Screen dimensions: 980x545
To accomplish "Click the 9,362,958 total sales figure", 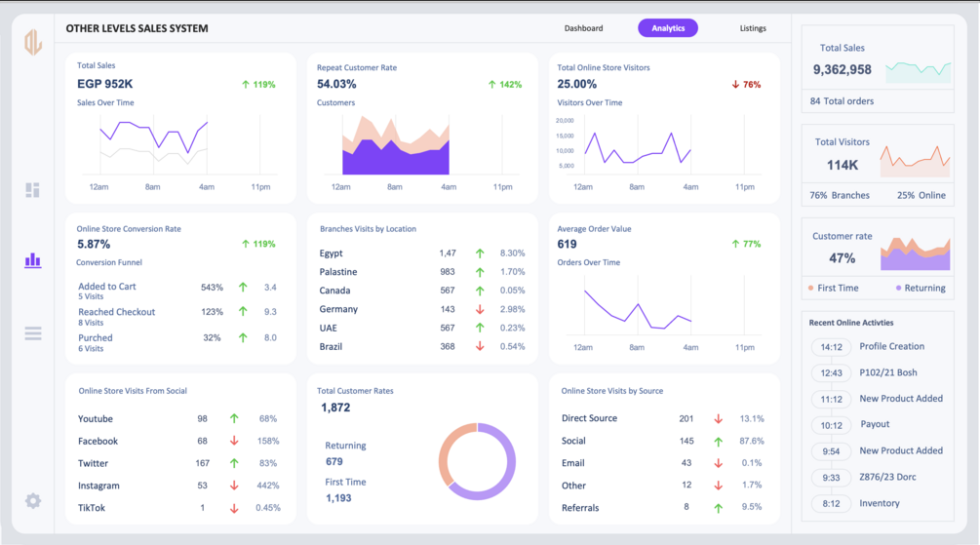I will 842,69.
